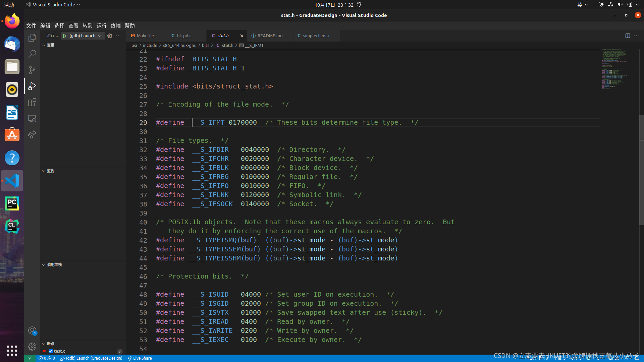
Task: Open Remote Explorer view
Action: [32, 118]
